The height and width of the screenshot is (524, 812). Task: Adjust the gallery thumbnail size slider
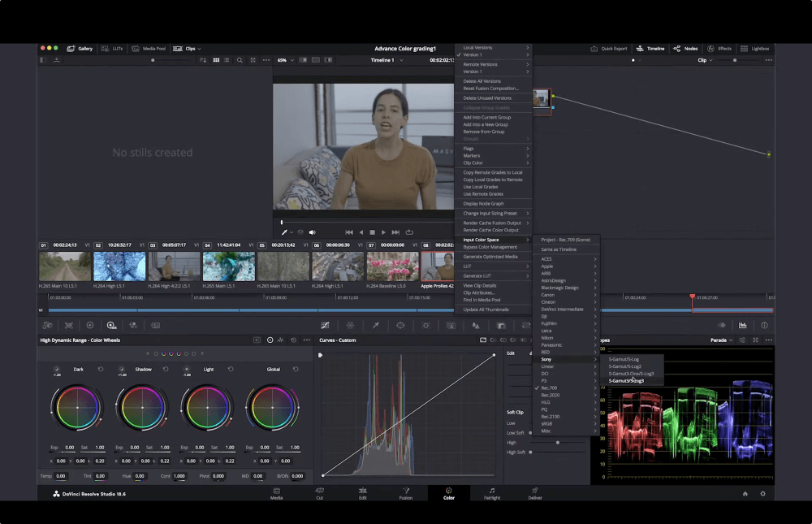pos(153,60)
